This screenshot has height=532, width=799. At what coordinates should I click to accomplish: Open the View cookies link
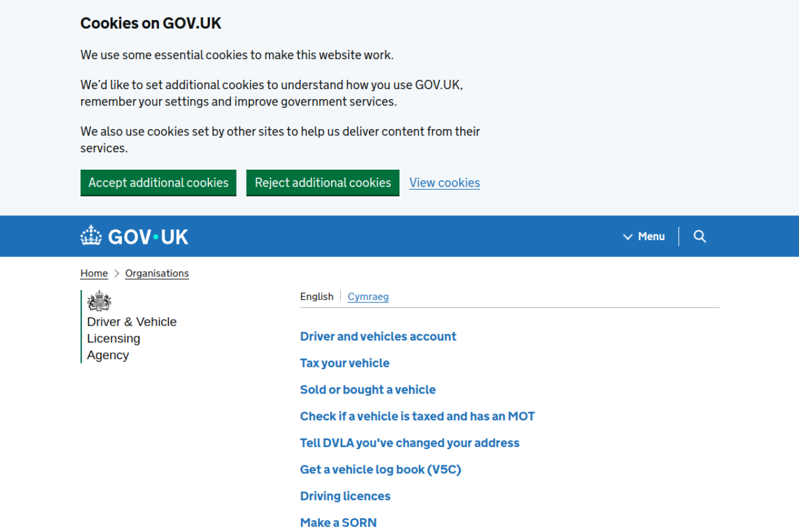click(x=444, y=183)
